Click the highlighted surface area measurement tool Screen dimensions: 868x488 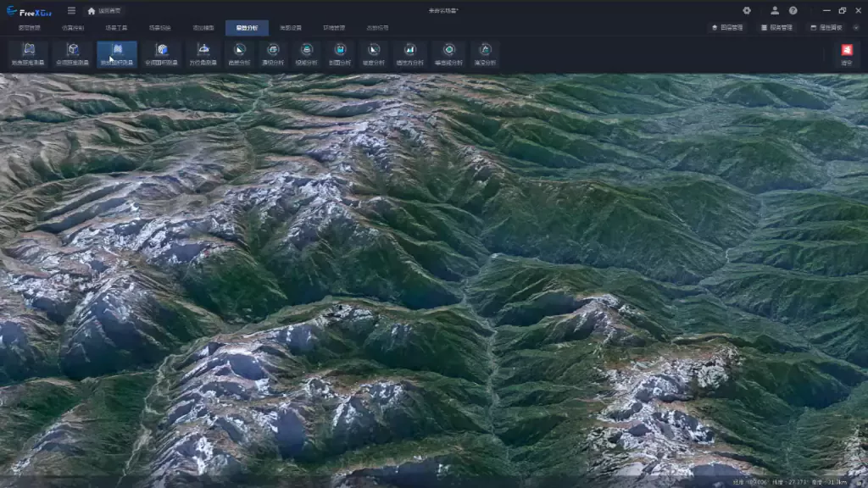tap(117, 54)
